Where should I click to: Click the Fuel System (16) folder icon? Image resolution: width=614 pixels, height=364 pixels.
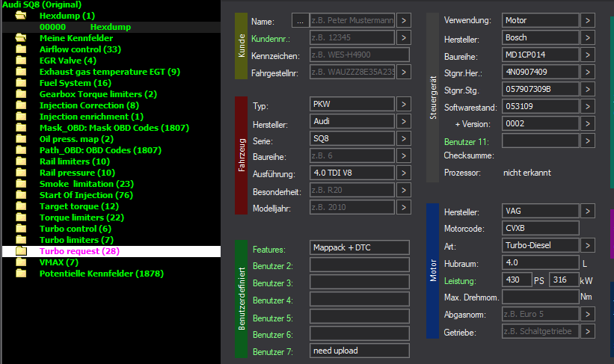[21, 83]
